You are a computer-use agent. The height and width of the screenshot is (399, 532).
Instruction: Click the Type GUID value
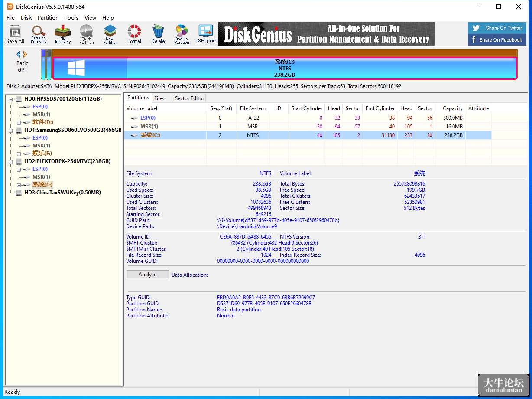(x=266, y=298)
